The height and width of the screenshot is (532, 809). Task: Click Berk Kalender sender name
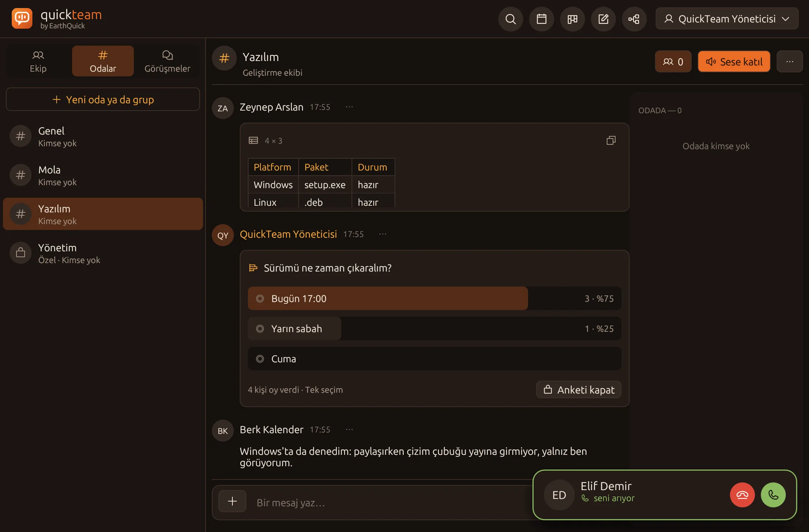pyautogui.click(x=271, y=429)
